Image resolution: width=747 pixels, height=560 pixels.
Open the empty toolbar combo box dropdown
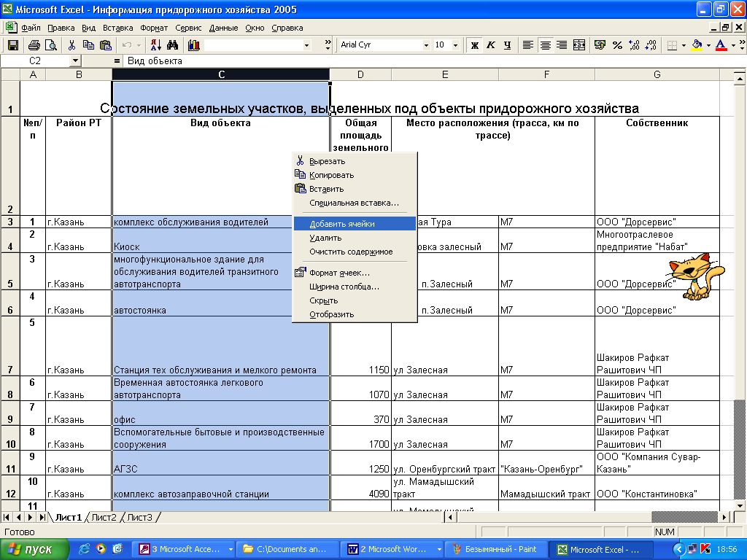pyautogui.click(x=307, y=45)
